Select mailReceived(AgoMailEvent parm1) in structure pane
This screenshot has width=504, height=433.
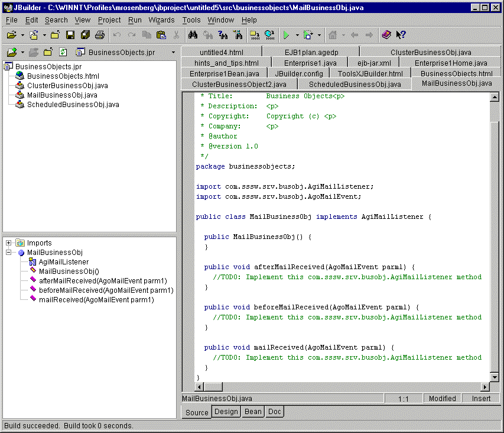coord(96,300)
